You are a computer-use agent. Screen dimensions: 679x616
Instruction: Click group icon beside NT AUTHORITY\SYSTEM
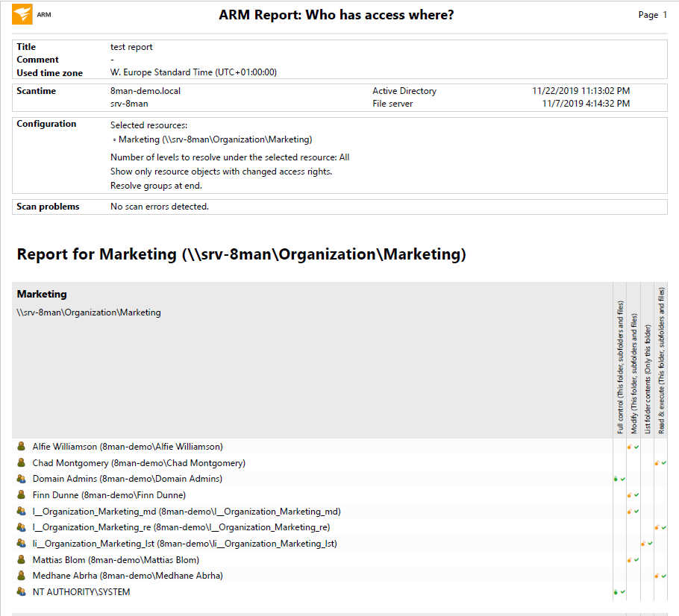tap(21, 591)
